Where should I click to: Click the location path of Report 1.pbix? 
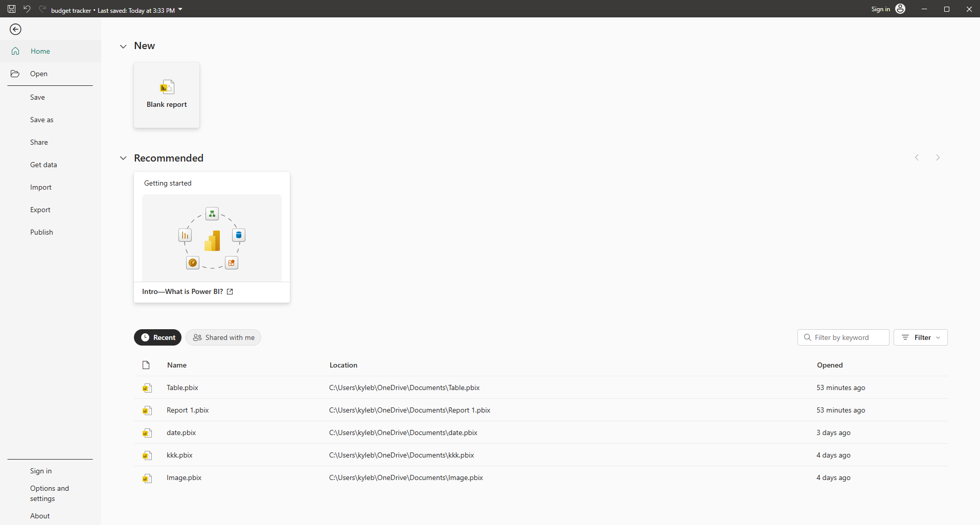[x=409, y=410]
